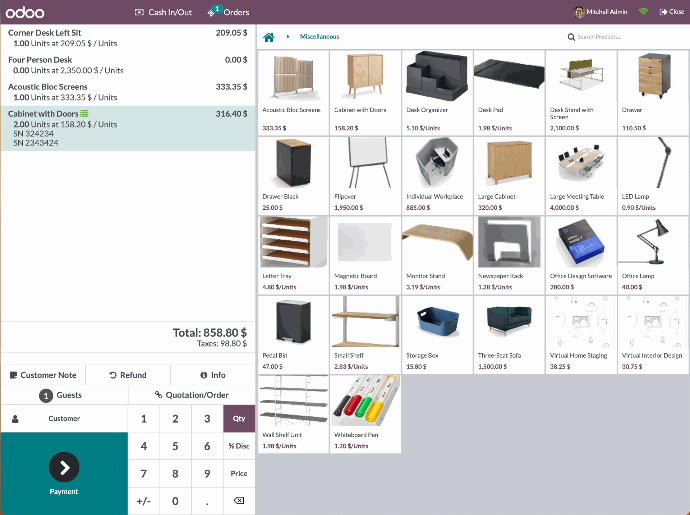Image resolution: width=690 pixels, height=515 pixels.
Task: Open the Orders ticket list
Action: click(229, 12)
